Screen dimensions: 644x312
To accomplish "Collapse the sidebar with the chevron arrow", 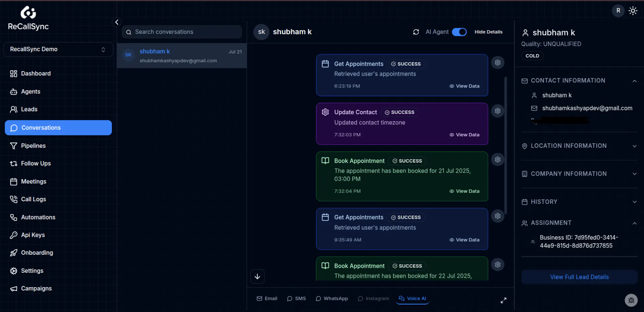I will pyautogui.click(x=117, y=22).
